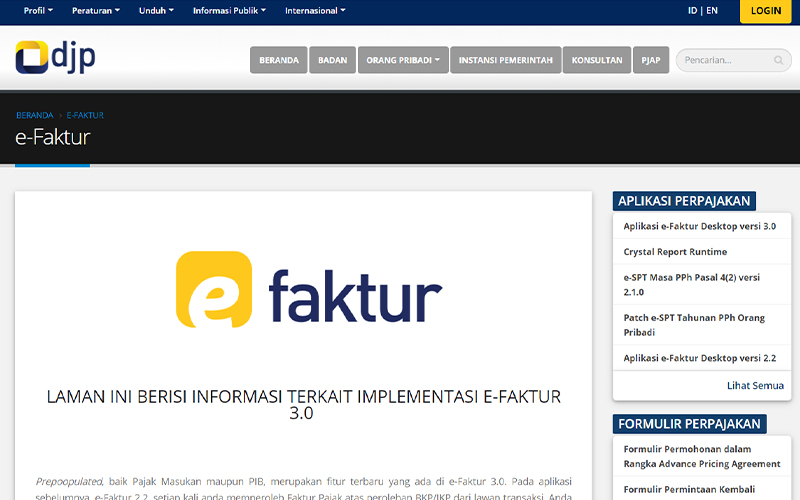Open the PJAP nav tab
800x500 pixels.
pyautogui.click(x=651, y=60)
